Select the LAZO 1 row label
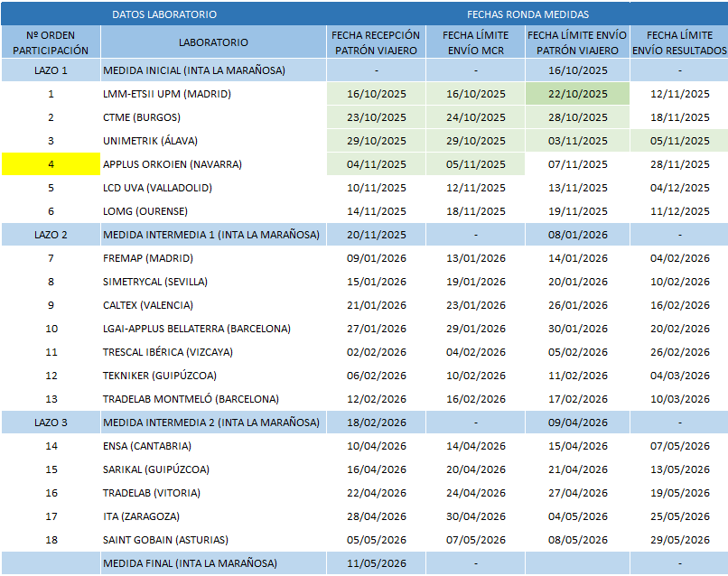The width and height of the screenshot is (728, 576). click(51, 70)
